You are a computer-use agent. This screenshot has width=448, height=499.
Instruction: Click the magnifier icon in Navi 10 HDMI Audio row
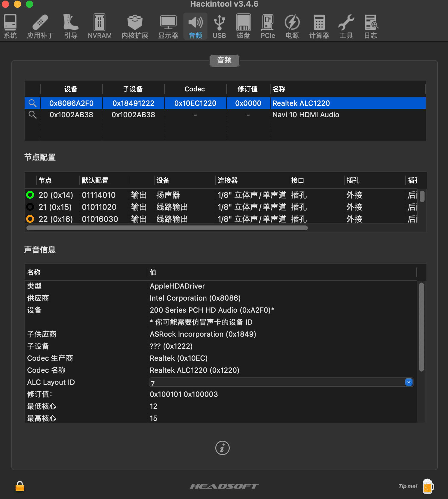pos(32,115)
